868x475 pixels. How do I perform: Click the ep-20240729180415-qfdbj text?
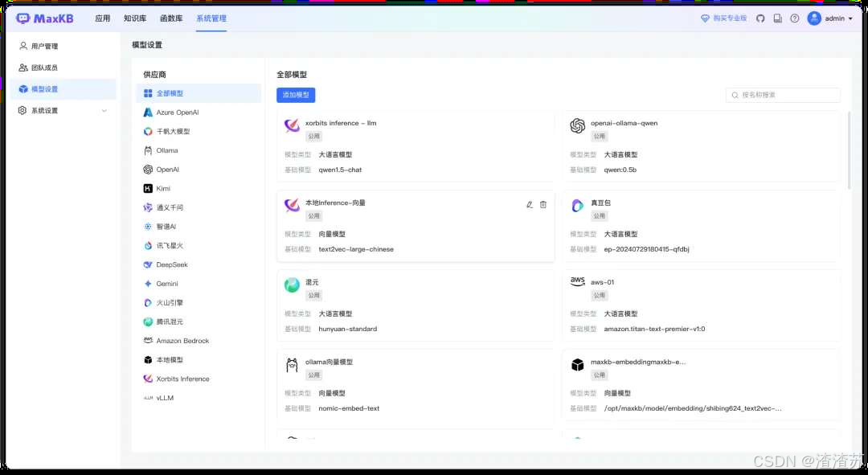(x=646, y=250)
